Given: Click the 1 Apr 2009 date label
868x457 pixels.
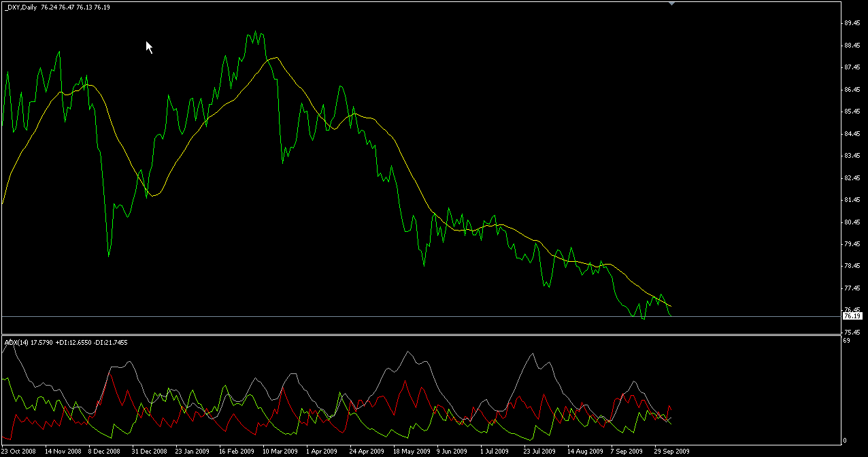Looking at the screenshot, I should click(321, 451).
